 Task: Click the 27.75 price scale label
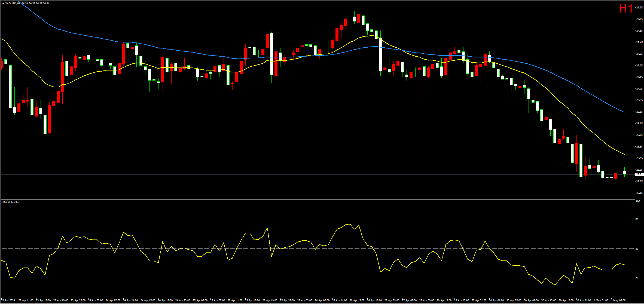click(x=639, y=8)
